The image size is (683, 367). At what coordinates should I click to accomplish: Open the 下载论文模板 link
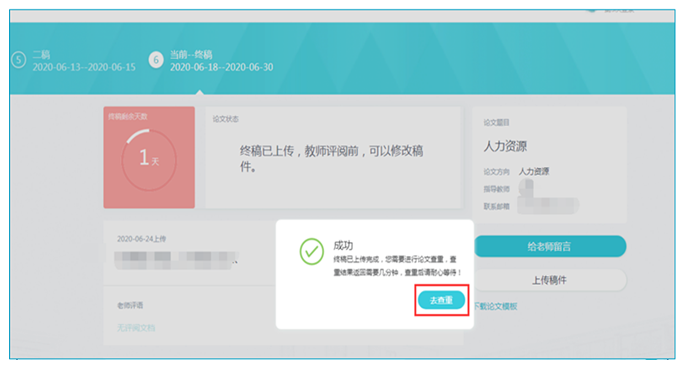[496, 306]
